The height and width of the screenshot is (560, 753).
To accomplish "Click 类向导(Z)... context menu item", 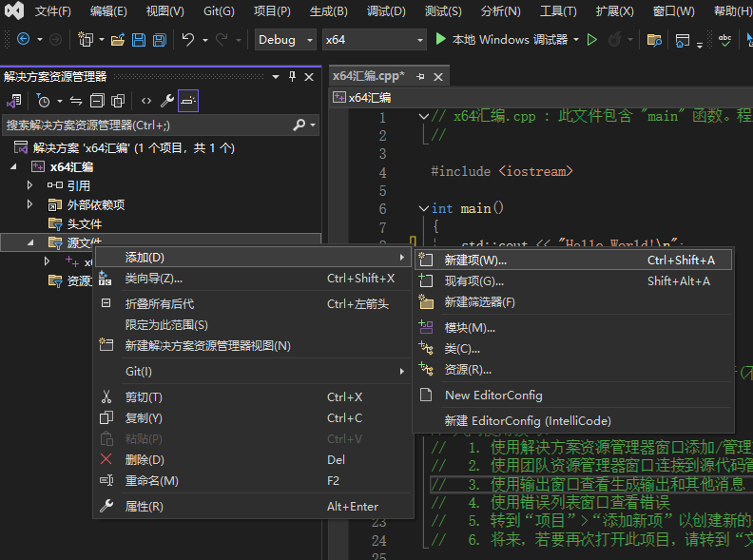I will coord(253,279).
